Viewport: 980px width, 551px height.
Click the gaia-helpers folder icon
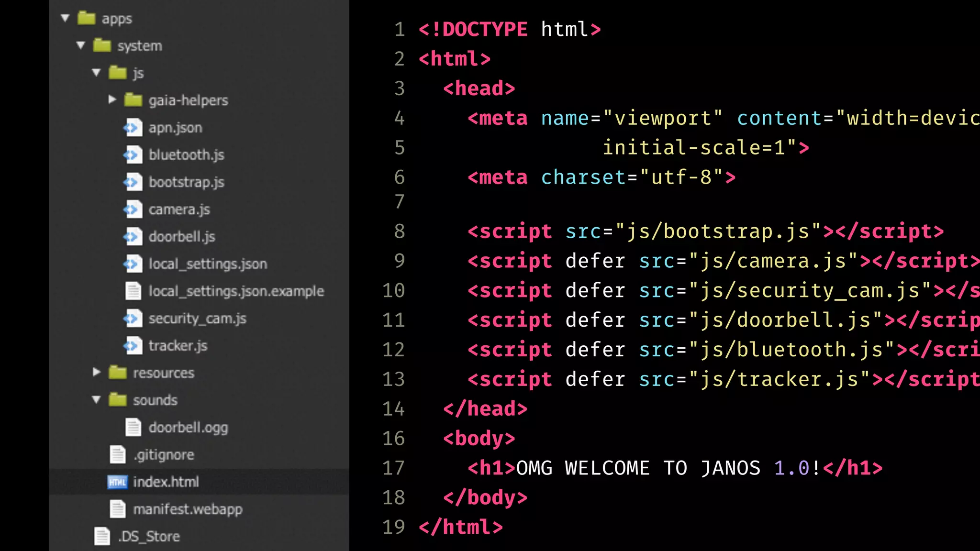(x=134, y=99)
